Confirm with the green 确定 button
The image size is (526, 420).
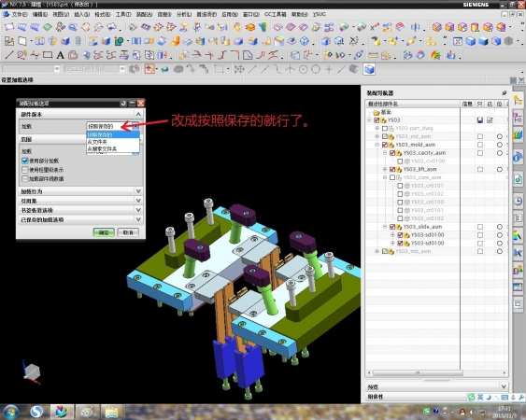click(104, 232)
